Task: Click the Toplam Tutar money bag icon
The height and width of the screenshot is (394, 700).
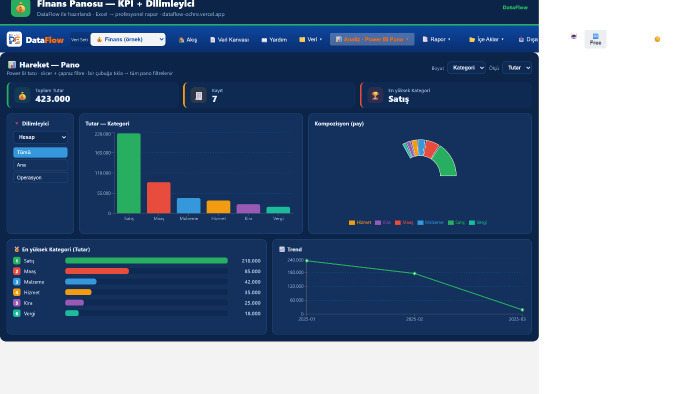Action: [x=22, y=95]
